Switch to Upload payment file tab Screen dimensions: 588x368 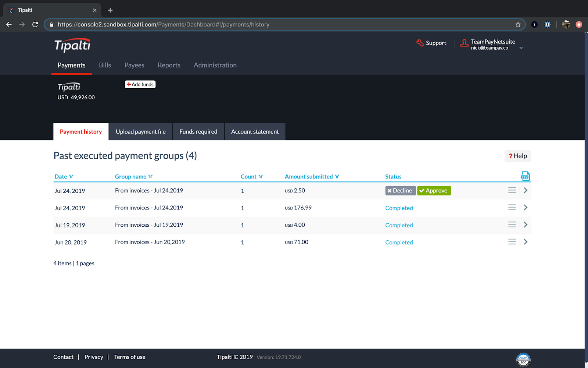(141, 132)
